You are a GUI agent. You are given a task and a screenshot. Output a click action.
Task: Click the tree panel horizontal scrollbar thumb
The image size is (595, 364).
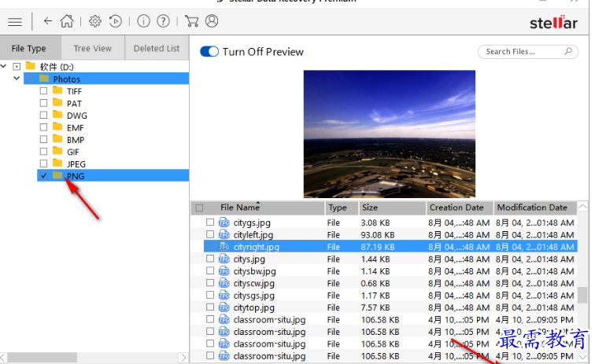tap(42, 357)
